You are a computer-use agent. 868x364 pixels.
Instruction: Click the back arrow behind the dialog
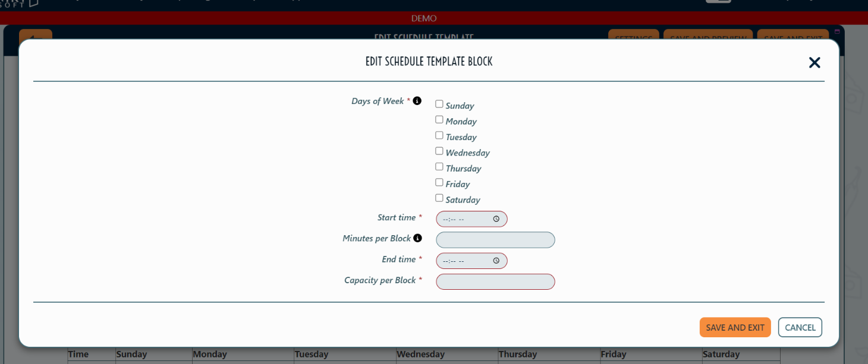35,37
